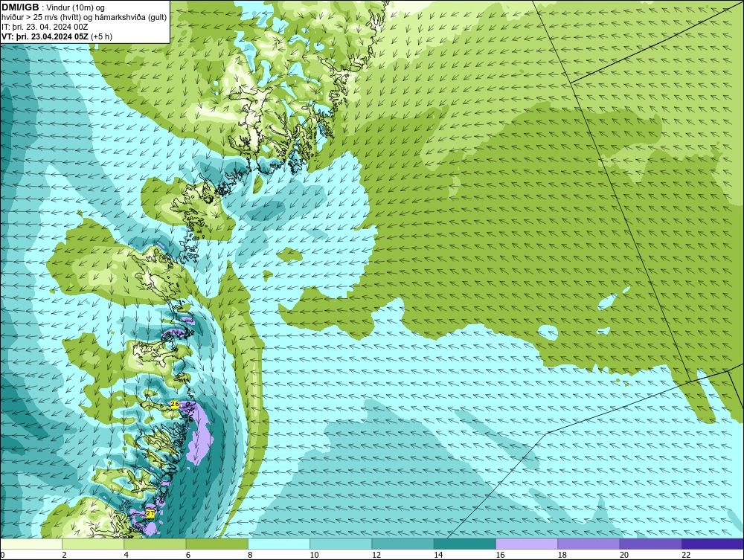This screenshot has width=744, height=560.
Task: Click the yellow gust marker labeled 26
Action: (x=175, y=404)
